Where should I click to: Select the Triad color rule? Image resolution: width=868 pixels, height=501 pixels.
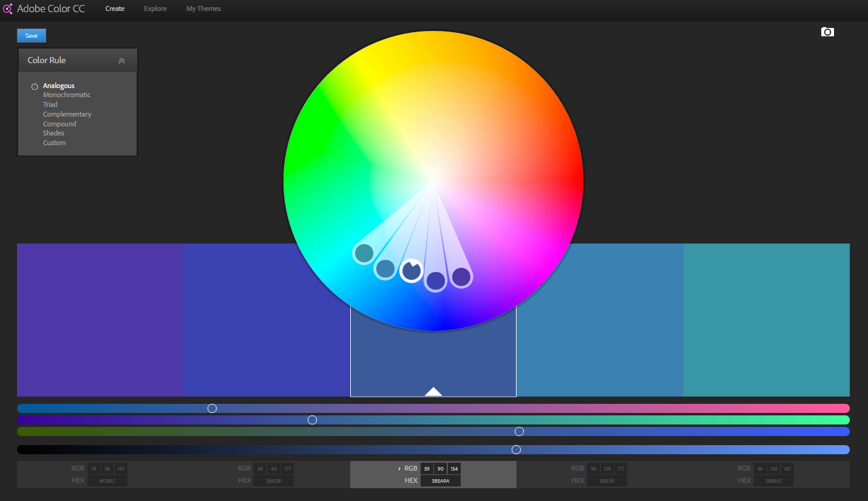point(50,104)
